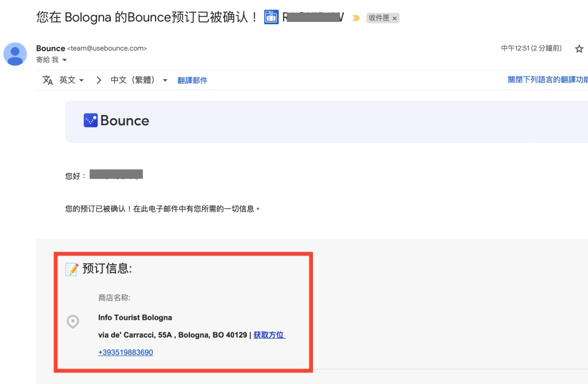This screenshot has width=588, height=384.
Task: Click the store name Info Tourist Bologna
Action: (x=135, y=317)
